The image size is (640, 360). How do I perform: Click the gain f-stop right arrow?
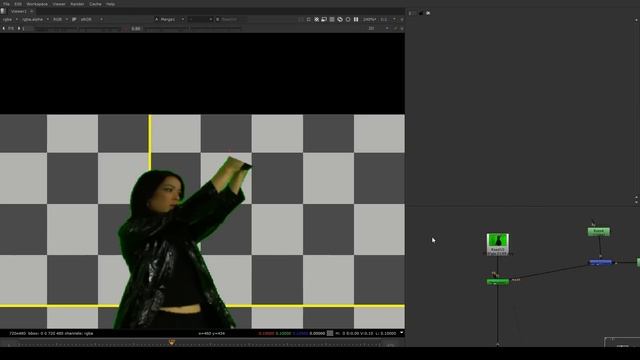19,29
